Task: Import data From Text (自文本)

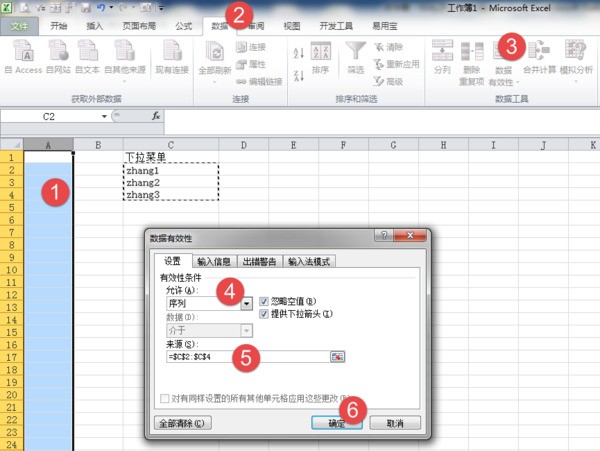Action: point(88,57)
